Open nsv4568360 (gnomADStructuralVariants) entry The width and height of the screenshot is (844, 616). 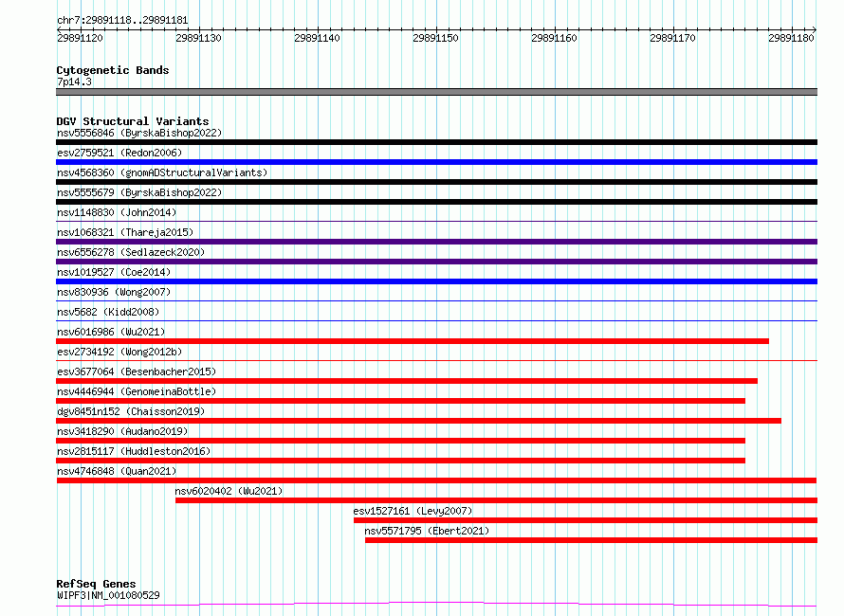[x=162, y=172]
